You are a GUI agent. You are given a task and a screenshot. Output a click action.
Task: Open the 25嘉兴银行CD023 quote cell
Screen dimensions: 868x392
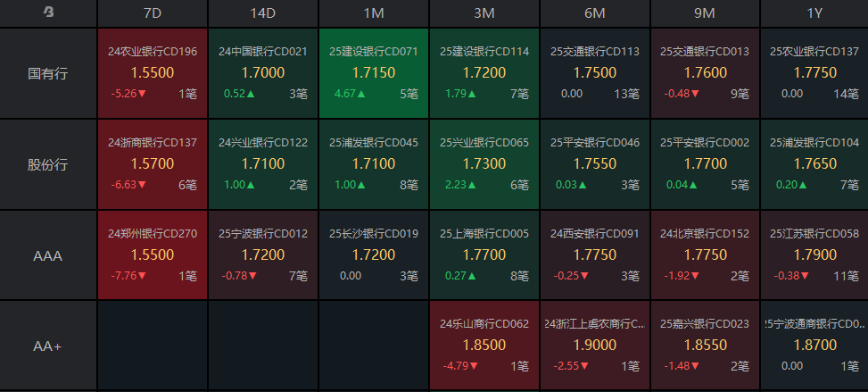705,346
